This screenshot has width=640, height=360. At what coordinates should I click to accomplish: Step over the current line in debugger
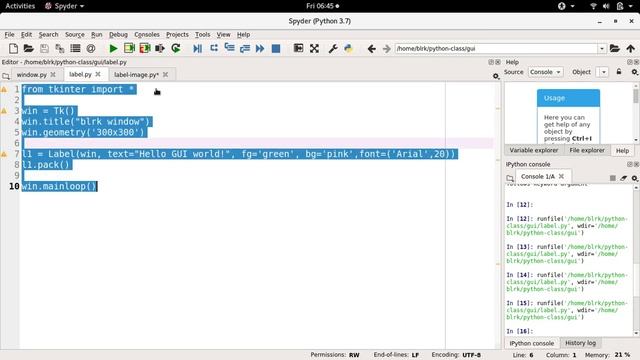[x=214, y=48]
